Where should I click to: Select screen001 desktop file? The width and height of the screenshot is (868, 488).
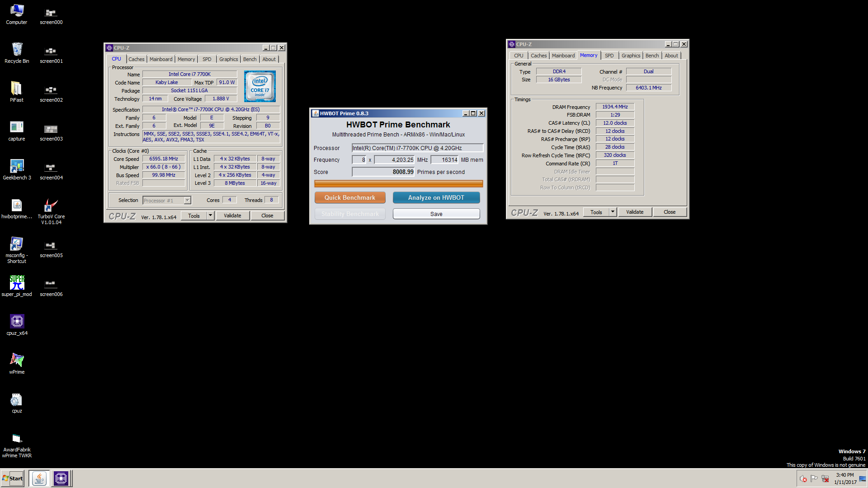tap(51, 55)
